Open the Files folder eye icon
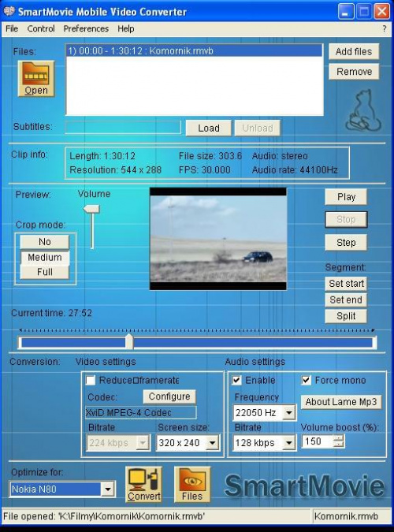Viewport: 394px width, 532px height. point(192,485)
